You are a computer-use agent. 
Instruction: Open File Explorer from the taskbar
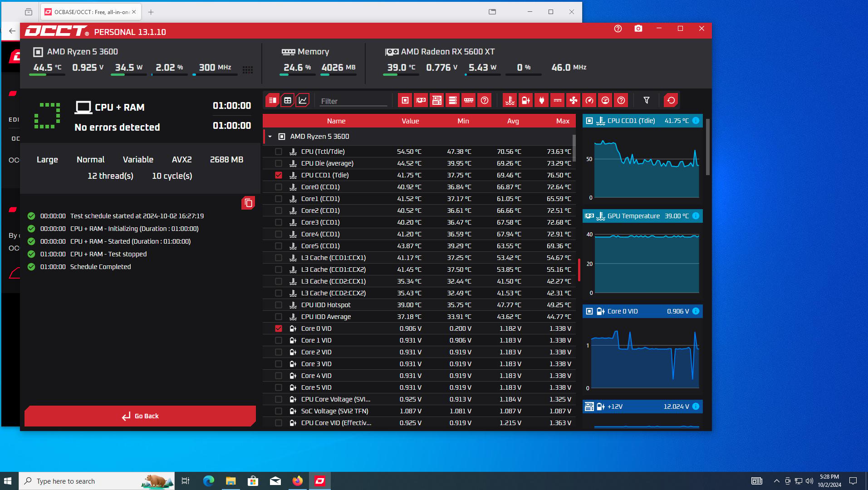(x=231, y=481)
